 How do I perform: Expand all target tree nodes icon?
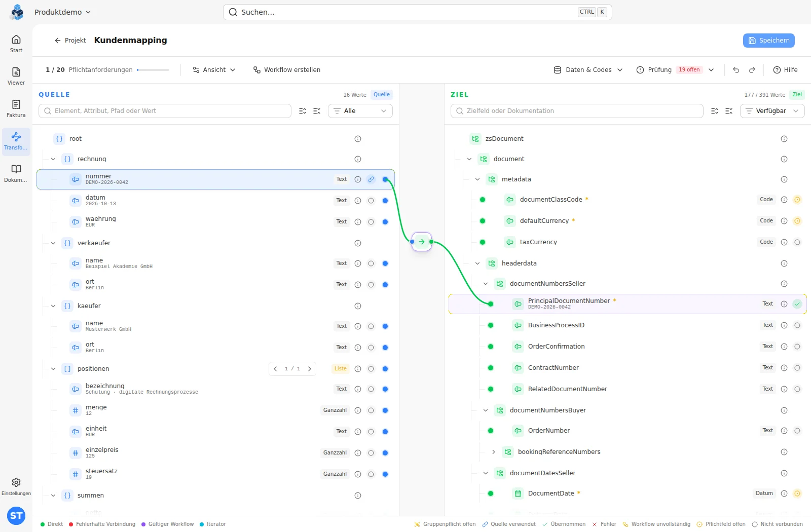click(715, 111)
